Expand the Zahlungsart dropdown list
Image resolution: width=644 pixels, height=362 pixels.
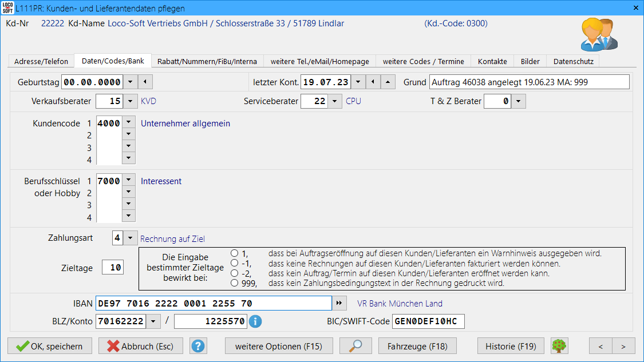pyautogui.click(x=131, y=238)
